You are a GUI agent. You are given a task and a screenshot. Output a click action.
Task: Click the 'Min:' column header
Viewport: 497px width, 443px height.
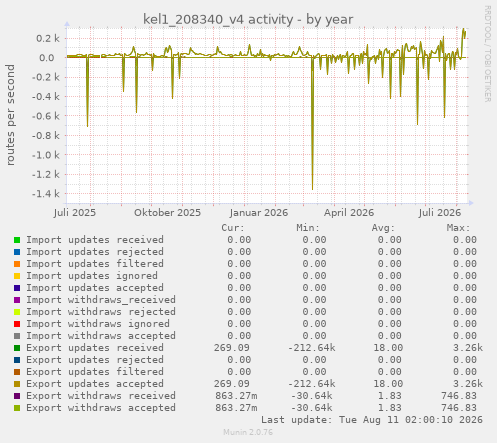click(x=308, y=228)
